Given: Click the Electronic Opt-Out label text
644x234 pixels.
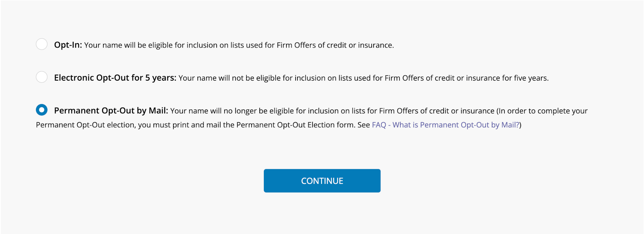Looking at the screenshot, I should pos(114,77).
